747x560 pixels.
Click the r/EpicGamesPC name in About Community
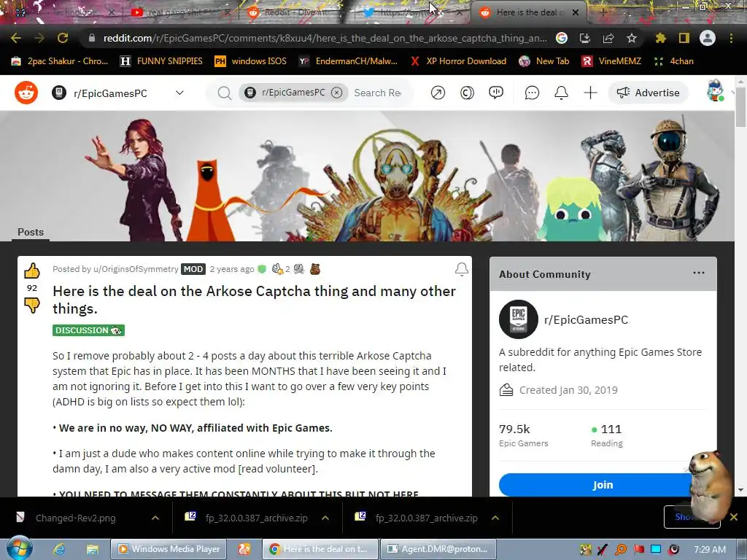click(x=586, y=319)
